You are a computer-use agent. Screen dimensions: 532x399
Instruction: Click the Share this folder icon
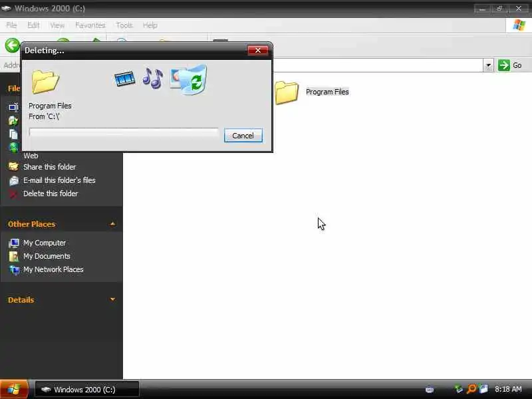coord(13,167)
